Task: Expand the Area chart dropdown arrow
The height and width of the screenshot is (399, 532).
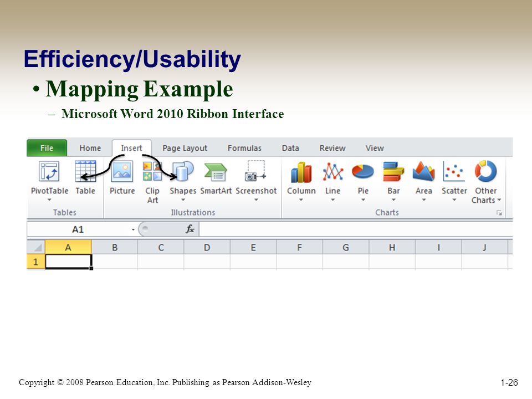Action: click(x=424, y=200)
